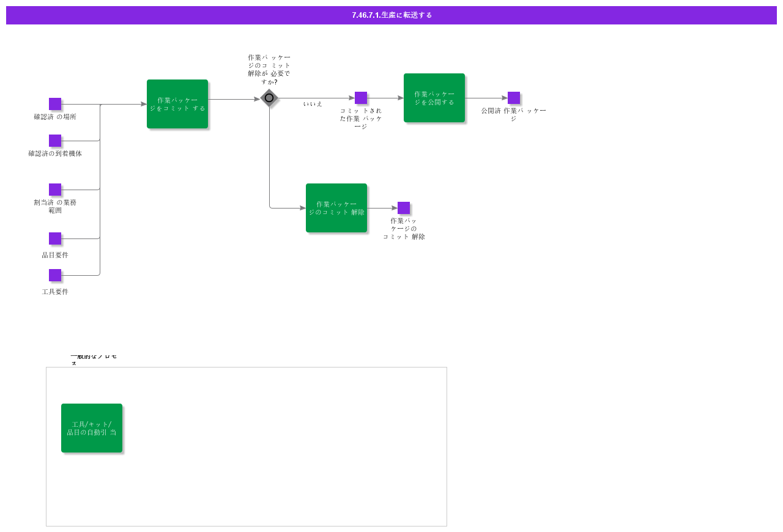Open the 作業パッケージをコミットする process box
The width and height of the screenshot is (783, 532).
click(x=177, y=104)
